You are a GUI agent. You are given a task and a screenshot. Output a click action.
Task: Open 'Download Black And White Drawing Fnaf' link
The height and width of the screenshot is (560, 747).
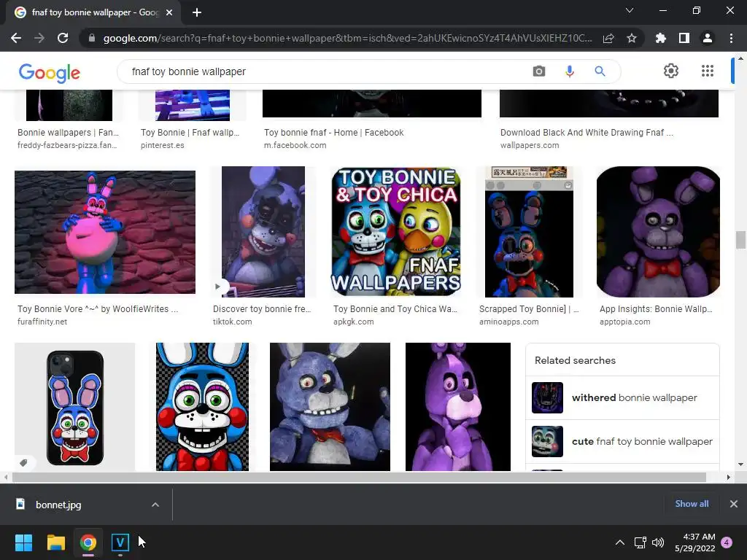click(x=587, y=133)
